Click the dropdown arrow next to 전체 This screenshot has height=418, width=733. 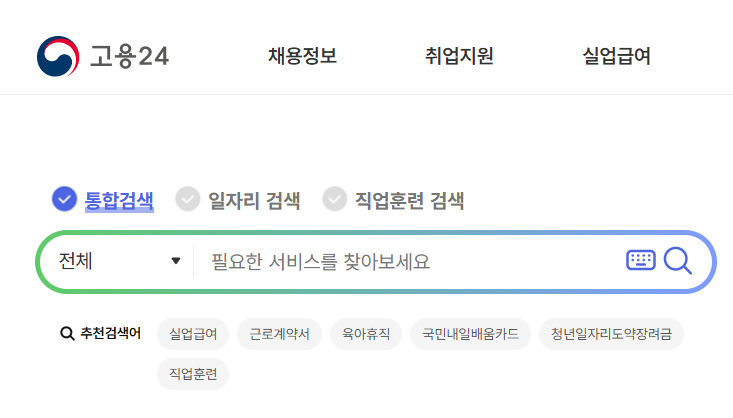pyautogui.click(x=176, y=262)
